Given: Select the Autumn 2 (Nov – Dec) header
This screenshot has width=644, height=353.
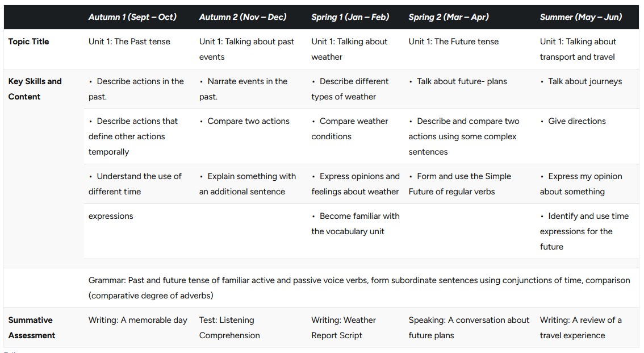Looking at the screenshot, I should tap(242, 17).
